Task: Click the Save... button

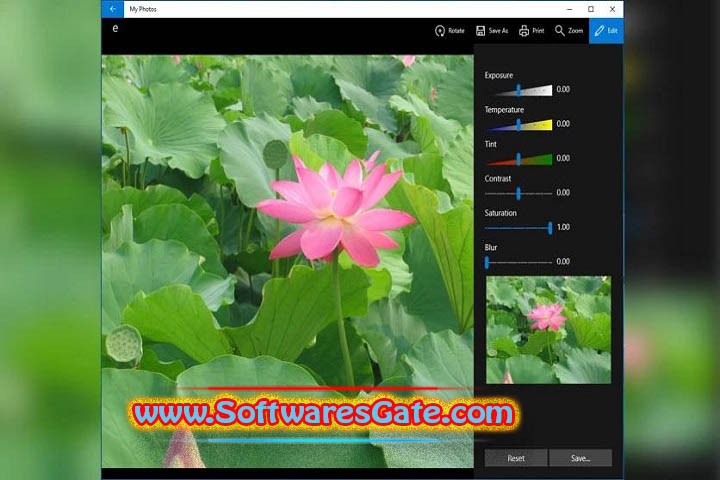Action: [x=580, y=458]
